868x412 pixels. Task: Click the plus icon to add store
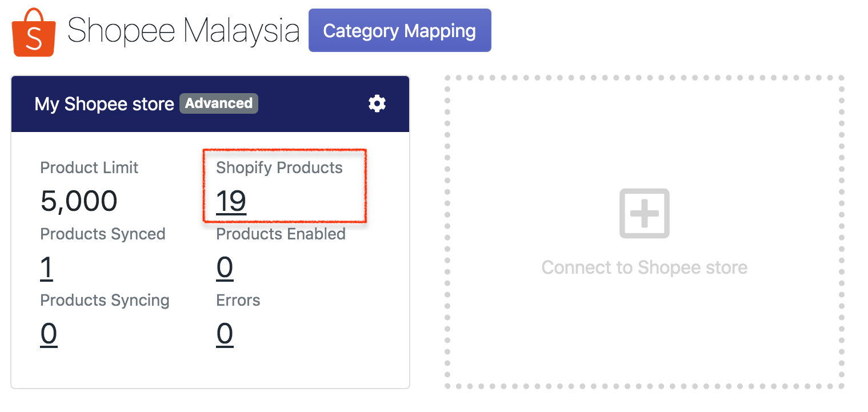[x=644, y=213]
